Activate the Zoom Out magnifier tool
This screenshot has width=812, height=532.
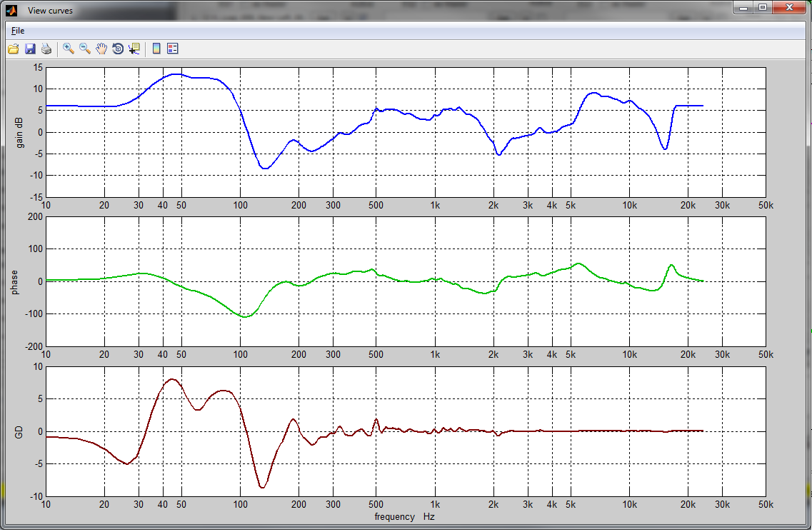point(85,49)
